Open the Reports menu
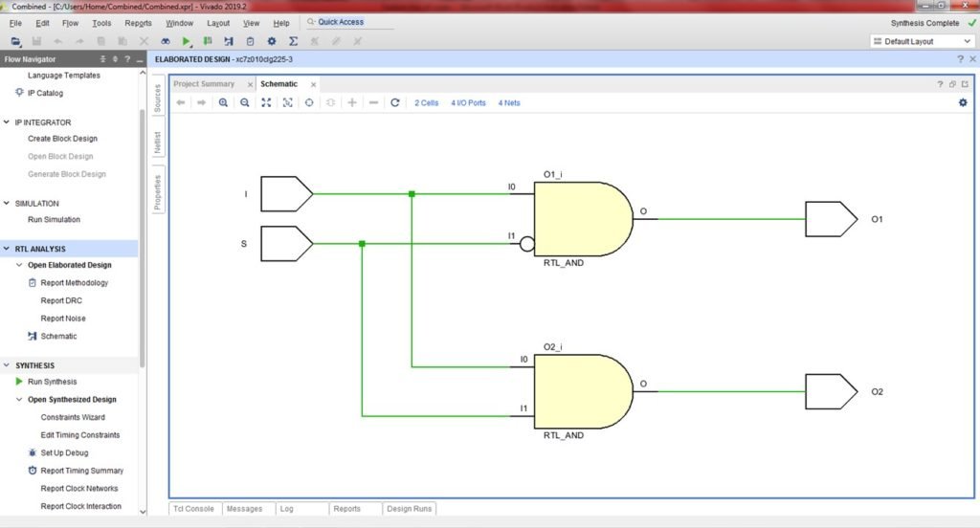Viewport: 980px width, 528px height. click(x=138, y=23)
